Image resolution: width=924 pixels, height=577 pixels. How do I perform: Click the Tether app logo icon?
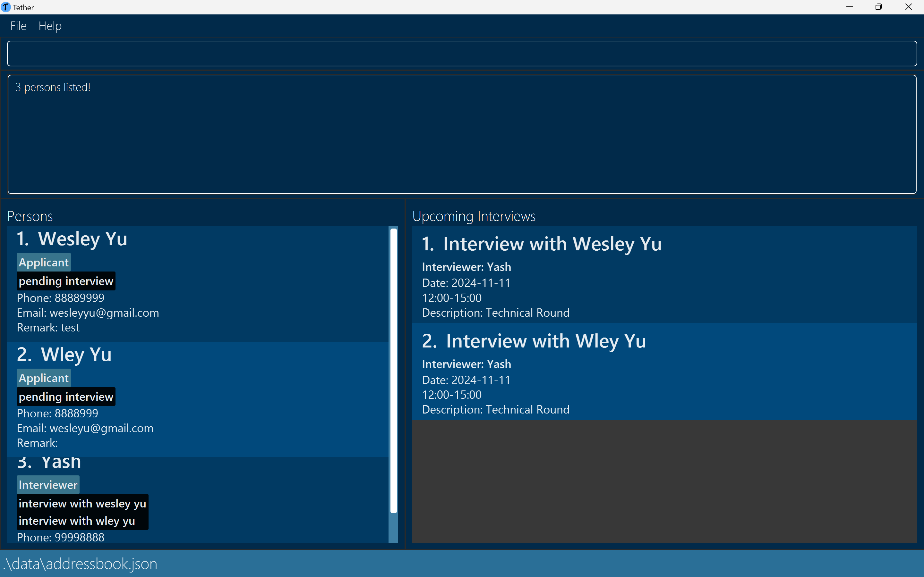[x=6, y=7]
